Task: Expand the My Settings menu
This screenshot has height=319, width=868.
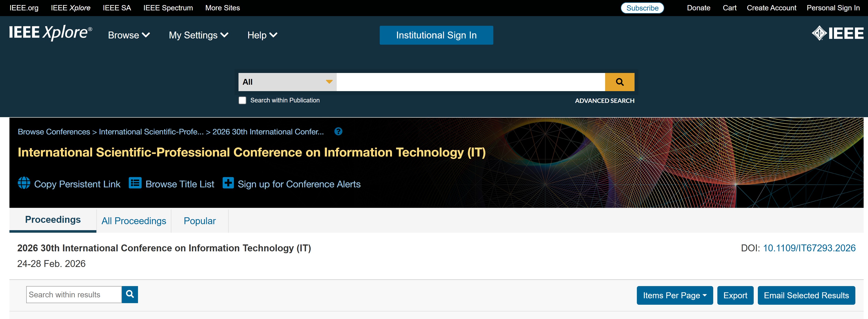Action: 198,35
